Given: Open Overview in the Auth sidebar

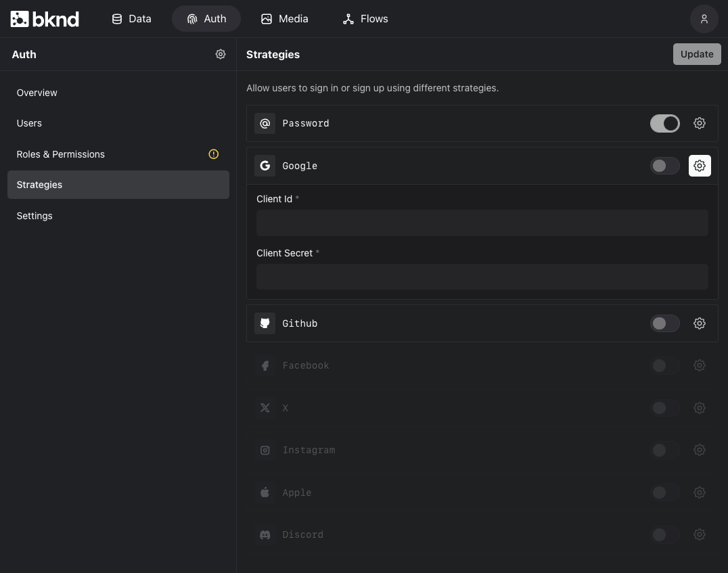Looking at the screenshot, I should [118, 93].
